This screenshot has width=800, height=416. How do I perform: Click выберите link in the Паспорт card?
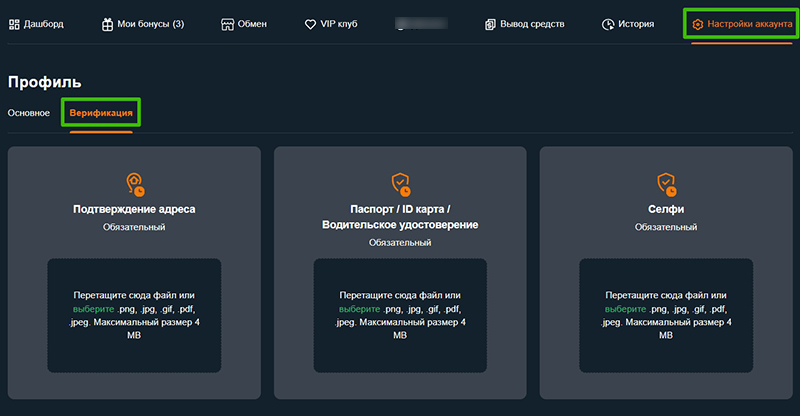click(360, 309)
